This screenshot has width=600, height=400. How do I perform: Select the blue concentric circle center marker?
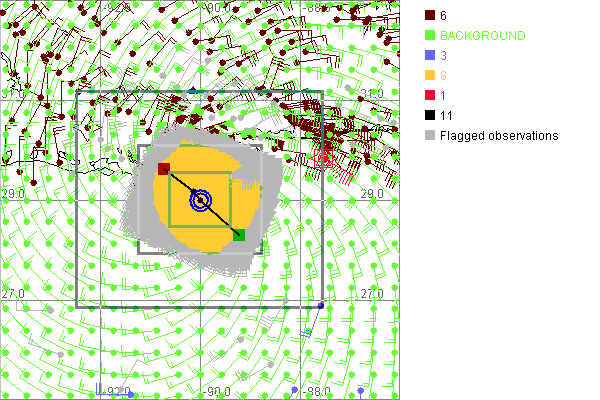(x=201, y=201)
